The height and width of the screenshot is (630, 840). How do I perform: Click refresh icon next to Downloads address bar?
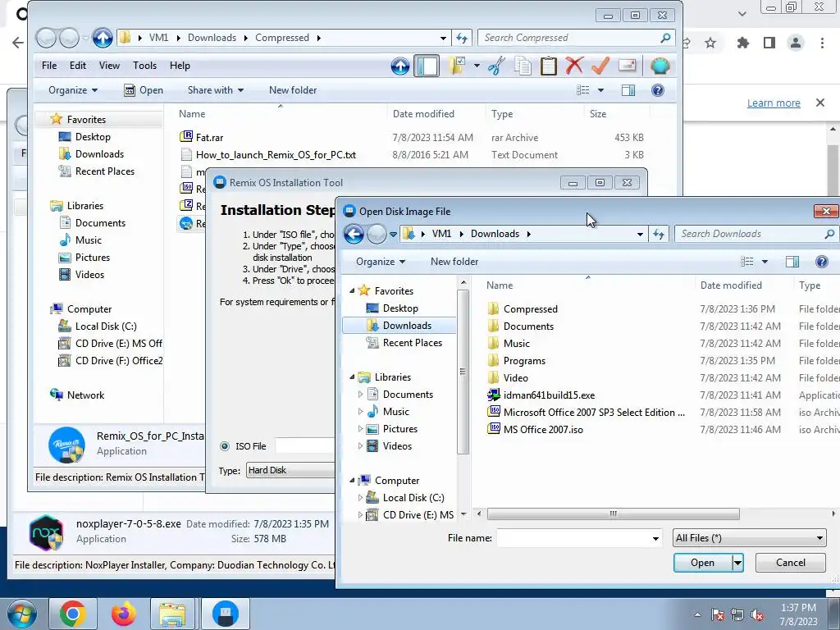[659, 234]
